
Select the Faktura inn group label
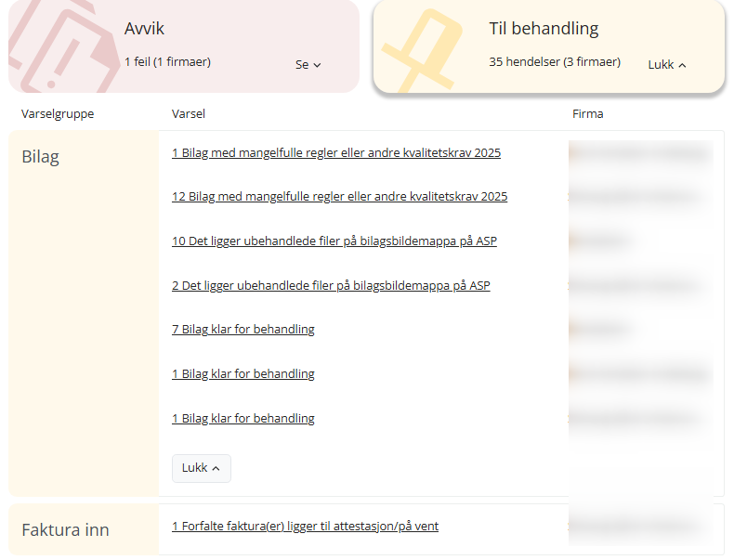[65, 530]
